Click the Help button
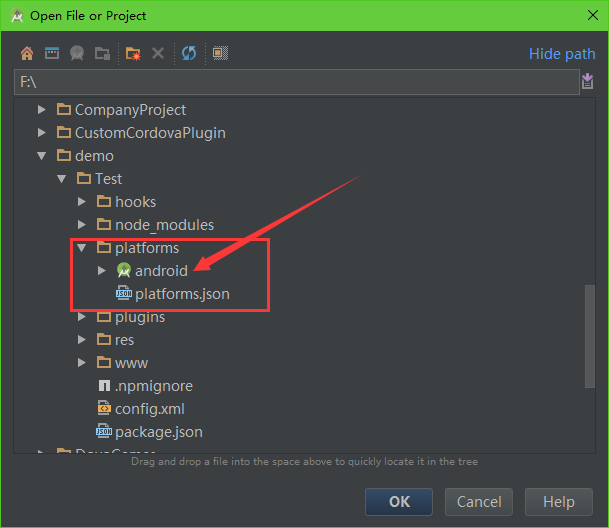Image resolution: width=609 pixels, height=528 pixels. 559,502
